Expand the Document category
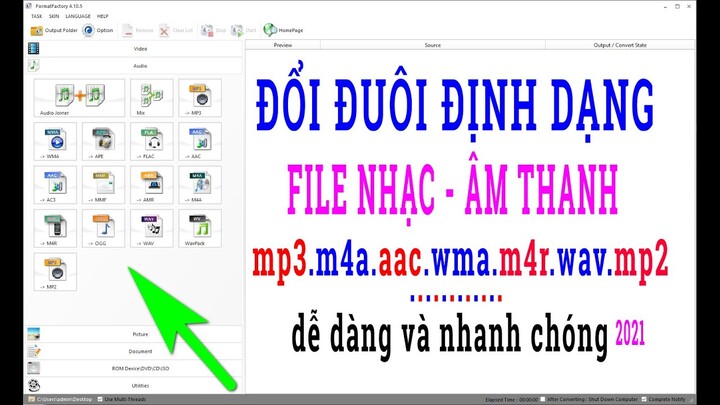Image resolution: width=720 pixels, height=405 pixels. (134, 351)
